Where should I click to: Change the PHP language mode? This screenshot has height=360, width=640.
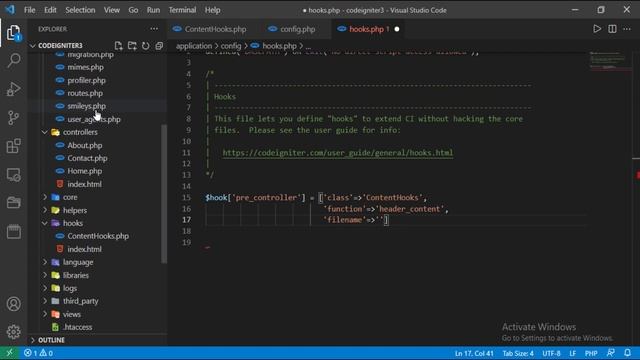[591, 353]
